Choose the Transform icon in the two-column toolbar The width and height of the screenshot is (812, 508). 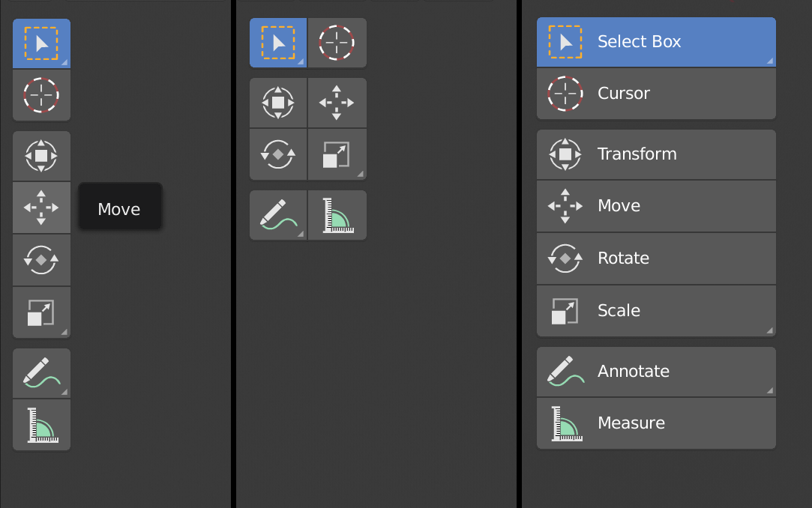tap(278, 103)
